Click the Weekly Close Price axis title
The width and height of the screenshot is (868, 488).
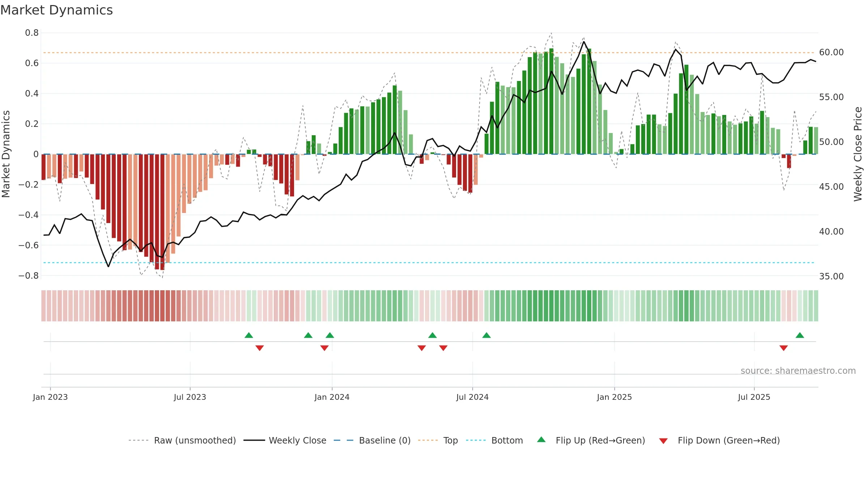click(858, 154)
